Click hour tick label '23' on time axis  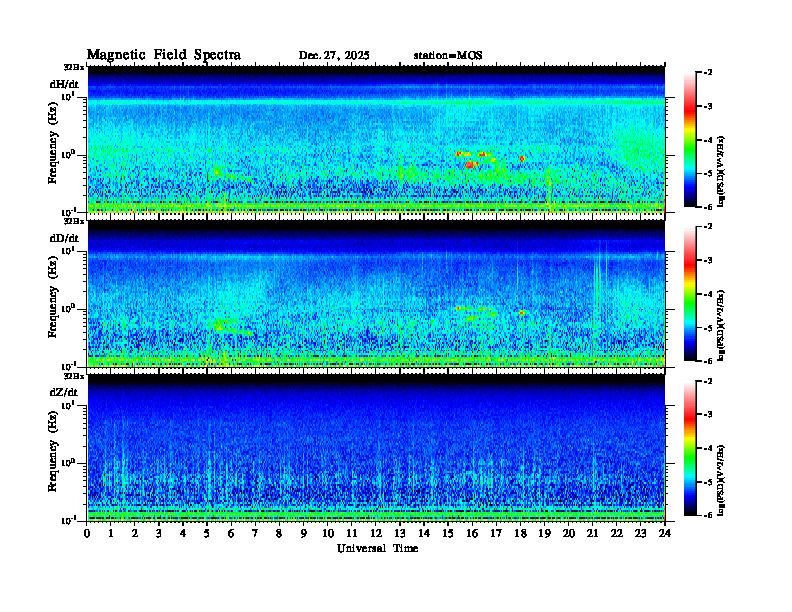click(640, 534)
